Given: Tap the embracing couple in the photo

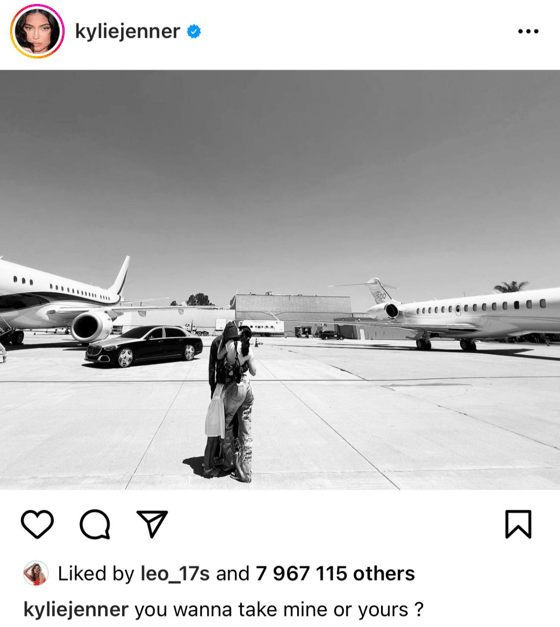Looking at the screenshot, I should pos(231,402).
